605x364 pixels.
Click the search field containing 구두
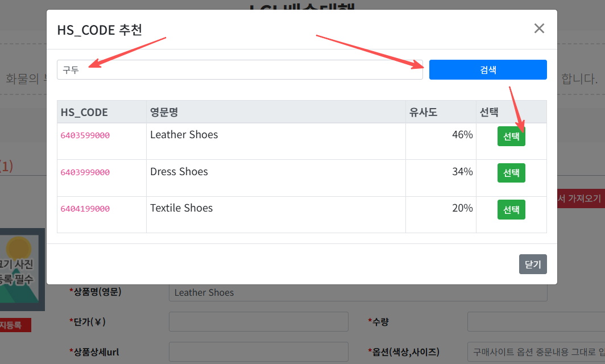[239, 70]
